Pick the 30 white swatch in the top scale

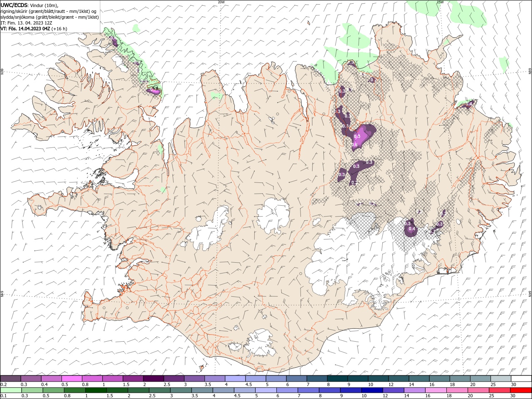point(521,379)
